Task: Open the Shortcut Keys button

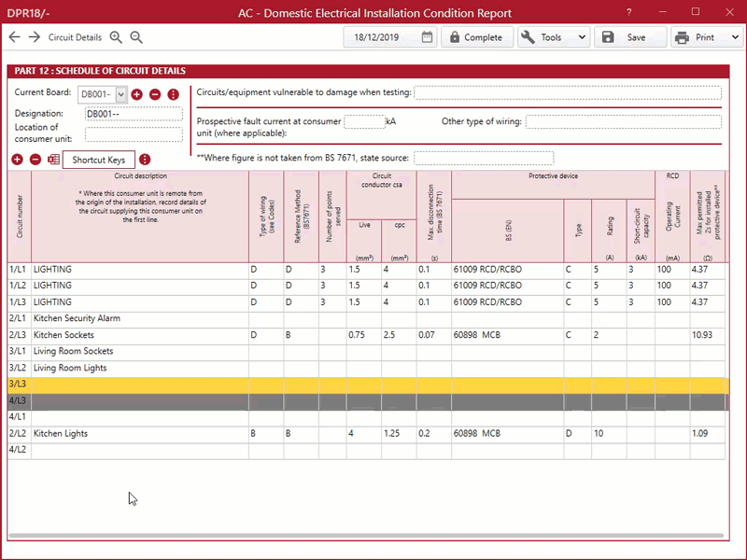Action: pyautogui.click(x=99, y=160)
